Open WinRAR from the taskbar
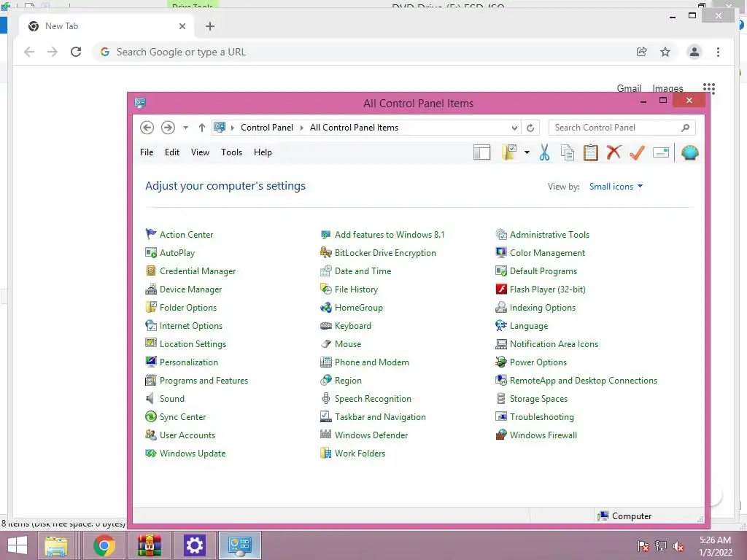The image size is (747, 560). [x=150, y=545]
